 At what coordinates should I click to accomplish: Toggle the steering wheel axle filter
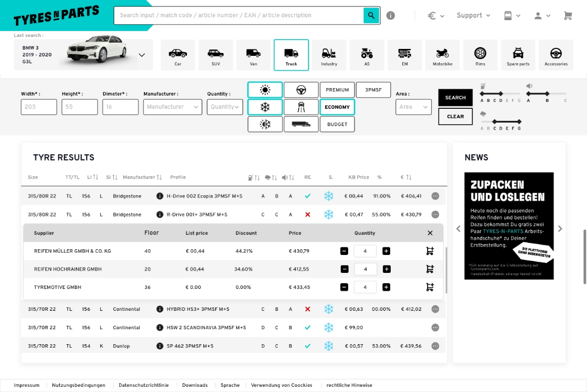(302, 90)
